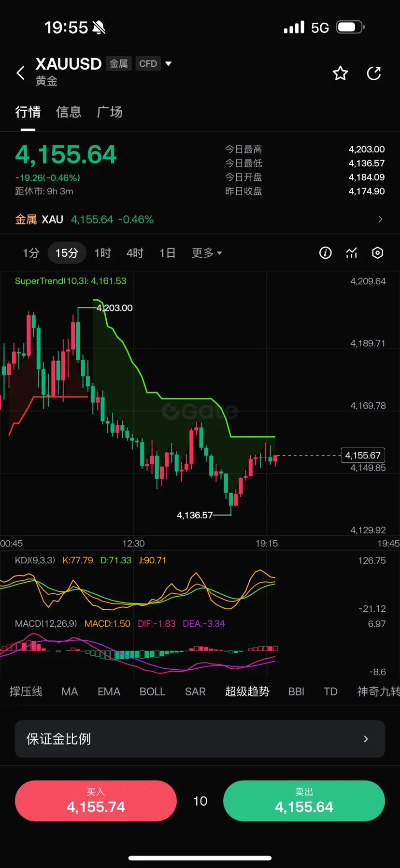Tap the silent bell icon by clock
The width and height of the screenshot is (400, 868).
[99, 28]
